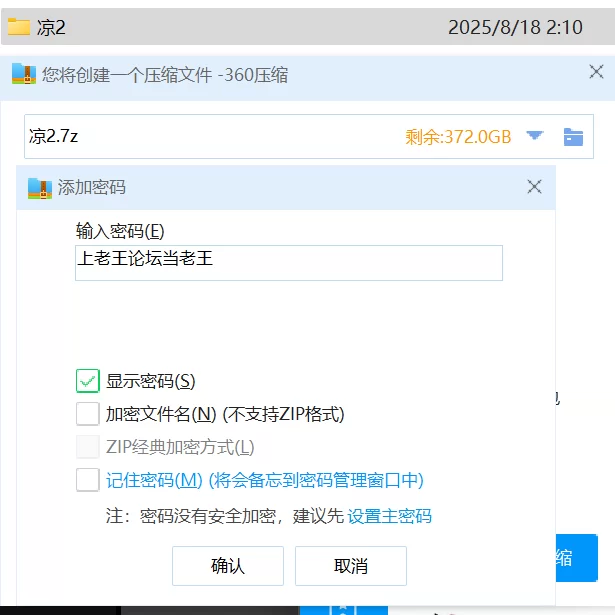615x615 pixels.
Task: Click the 凉2.7z archive name field
Action: click(212, 136)
